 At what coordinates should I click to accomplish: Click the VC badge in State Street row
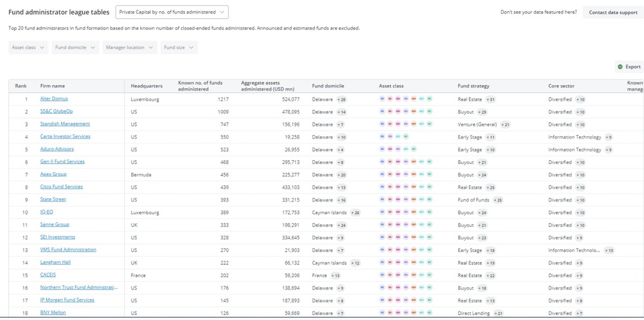tap(429, 199)
